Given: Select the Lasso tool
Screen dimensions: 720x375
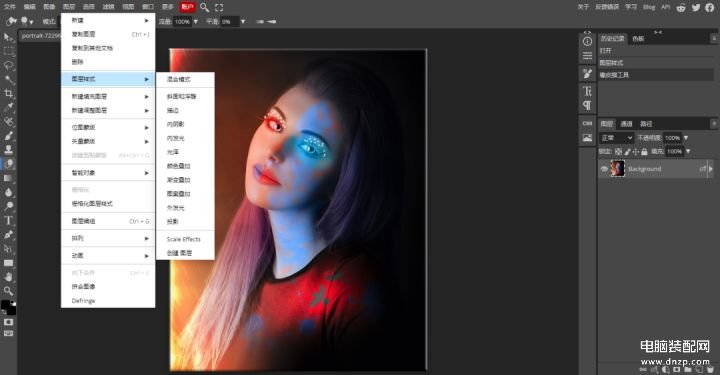Looking at the screenshot, I should (x=8, y=66).
